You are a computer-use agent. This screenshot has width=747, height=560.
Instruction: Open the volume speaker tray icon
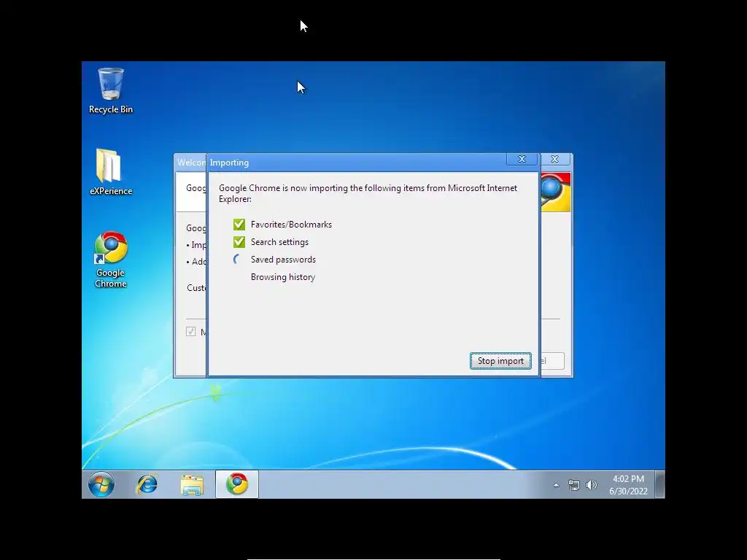[x=591, y=485]
